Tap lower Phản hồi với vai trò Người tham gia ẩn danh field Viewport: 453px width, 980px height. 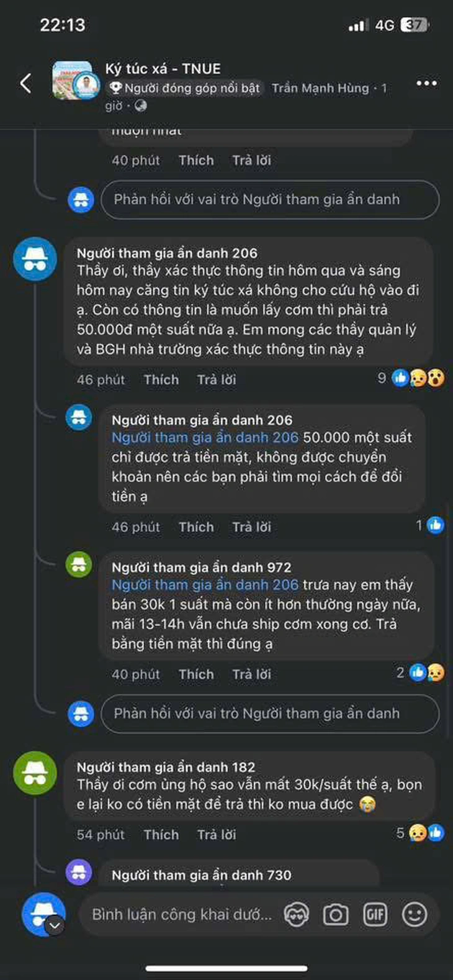270,714
